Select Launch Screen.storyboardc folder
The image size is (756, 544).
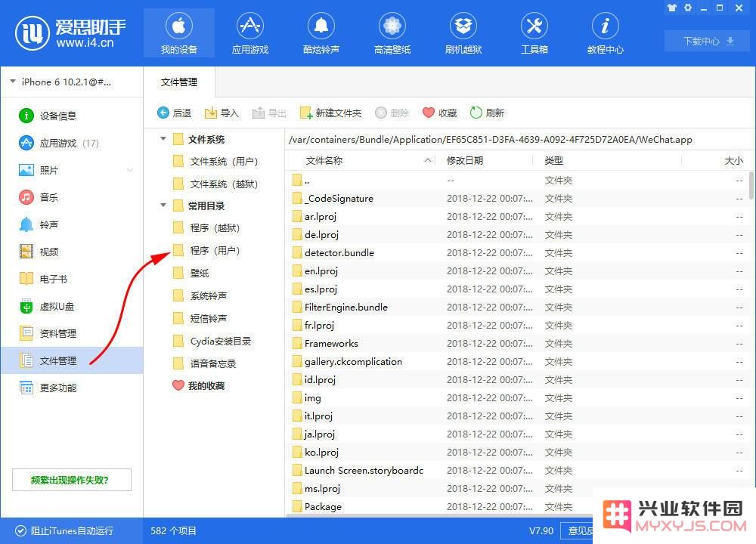click(x=517, y=471)
